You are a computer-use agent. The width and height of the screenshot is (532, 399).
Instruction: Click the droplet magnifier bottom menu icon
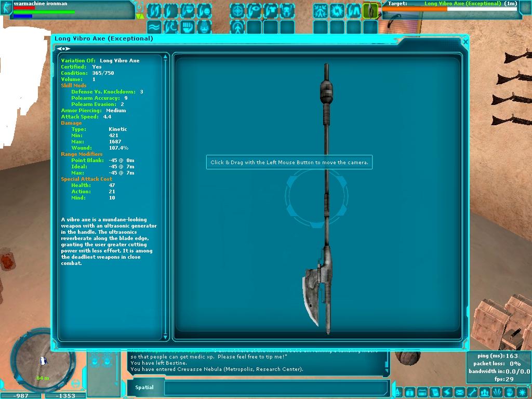pyautogui.click(x=399, y=393)
